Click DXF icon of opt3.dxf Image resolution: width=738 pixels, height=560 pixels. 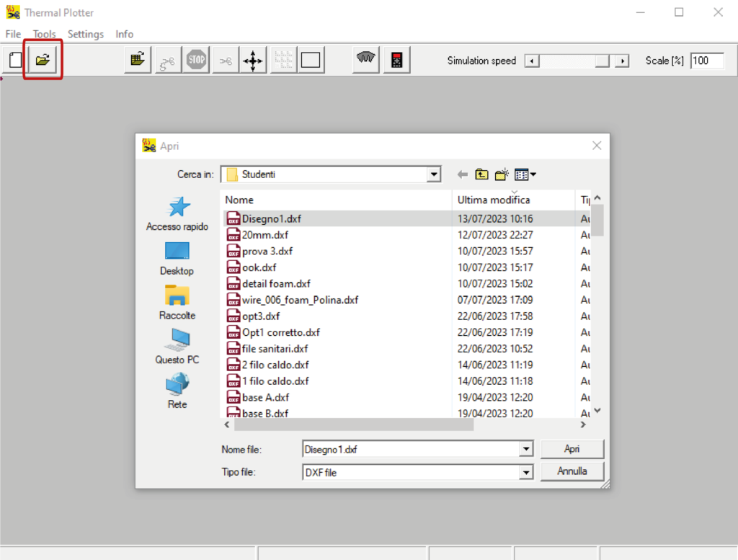234,316
